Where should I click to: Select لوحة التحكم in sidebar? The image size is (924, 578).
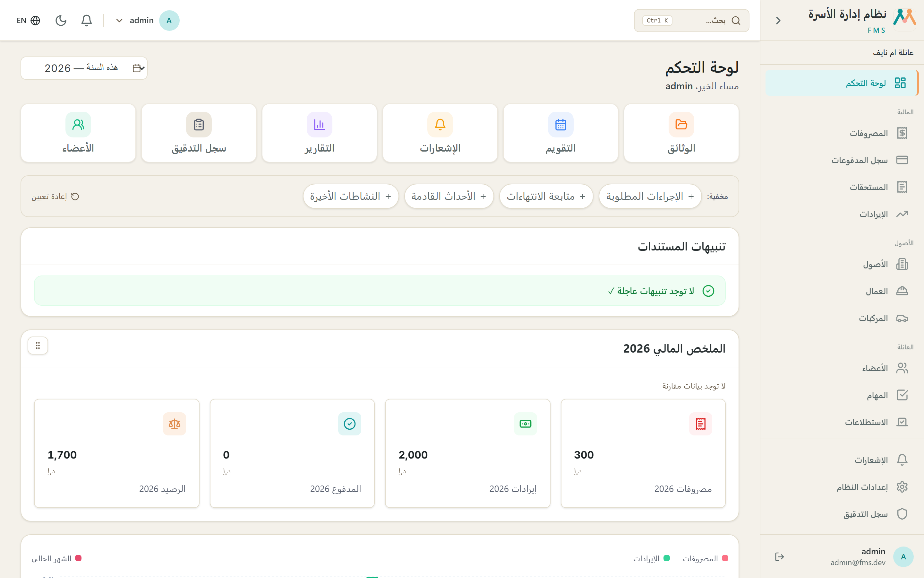click(x=842, y=83)
